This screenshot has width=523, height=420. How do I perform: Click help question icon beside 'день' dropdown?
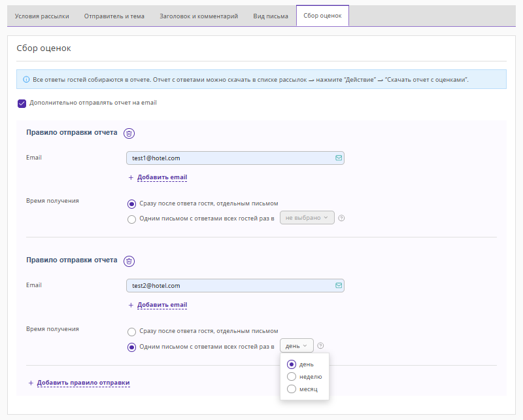(320, 346)
